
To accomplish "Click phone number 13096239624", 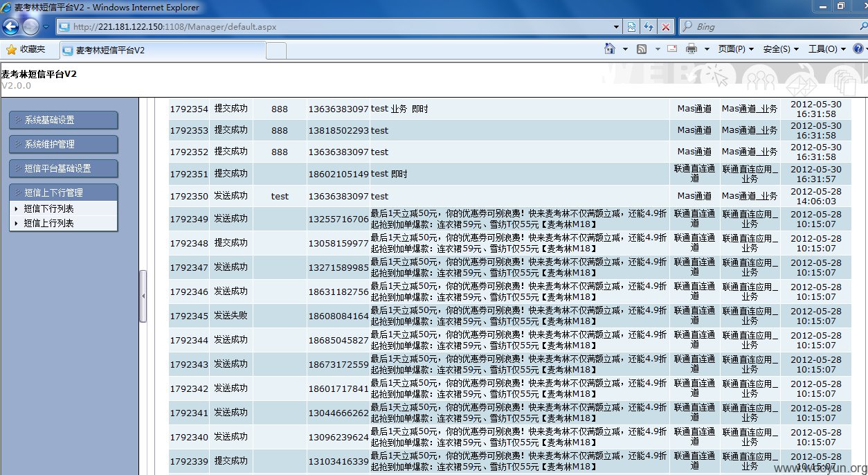I will coord(338,437).
